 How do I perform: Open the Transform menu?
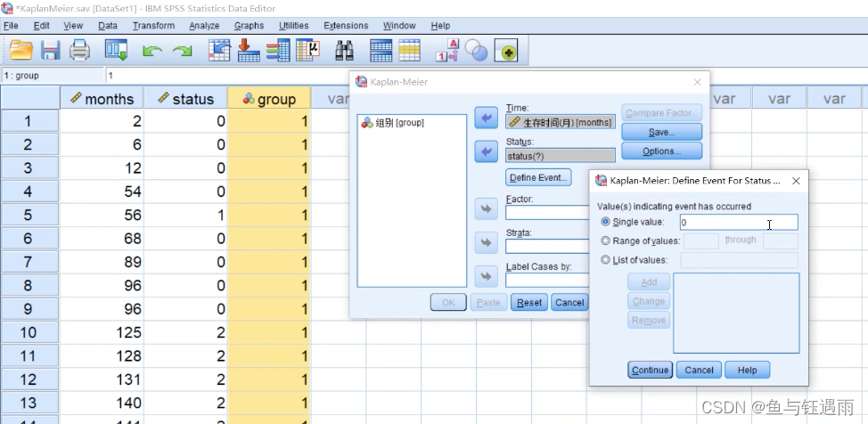[x=153, y=26]
